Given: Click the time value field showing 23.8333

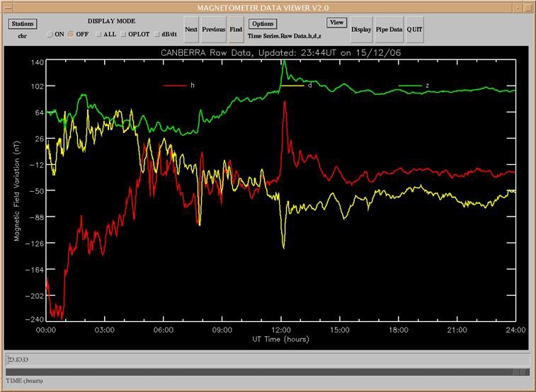Looking at the screenshot, I should click(x=267, y=359).
